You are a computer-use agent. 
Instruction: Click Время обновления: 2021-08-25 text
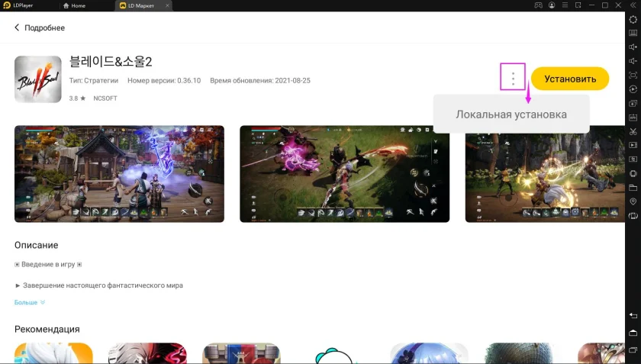(260, 81)
